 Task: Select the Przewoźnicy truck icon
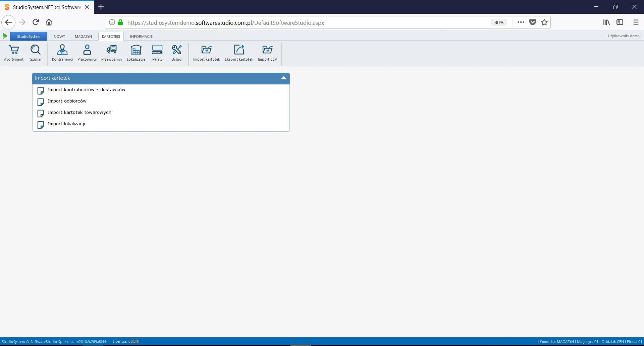tap(111, 50)
